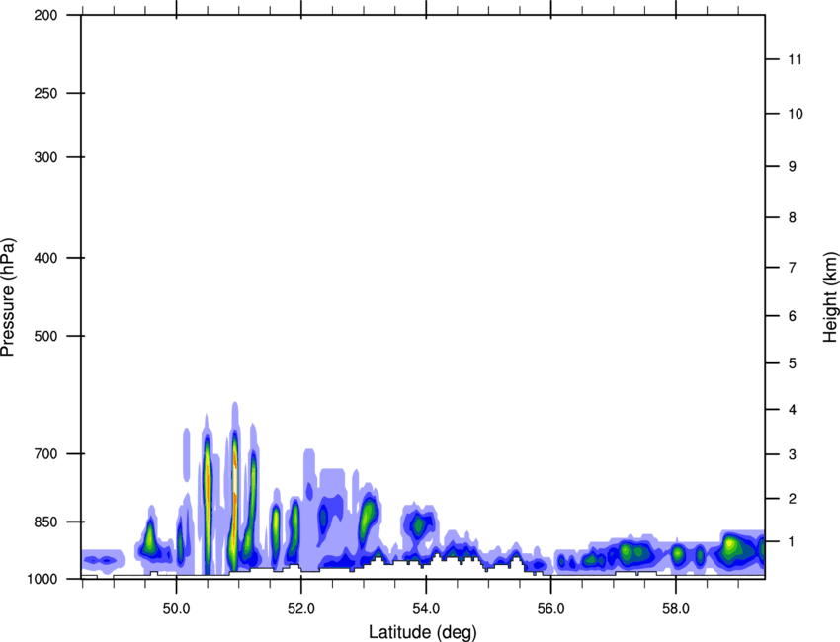Viewport: 840px width, 642px height.
Task: Click the 850 pressure tick label
Action: (x=45, y=522)
